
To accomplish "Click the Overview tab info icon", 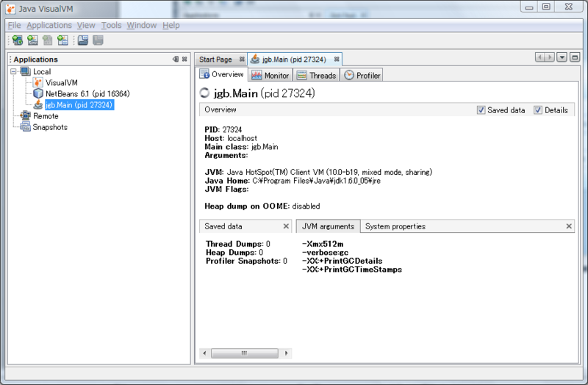I will tap(204, 74).
